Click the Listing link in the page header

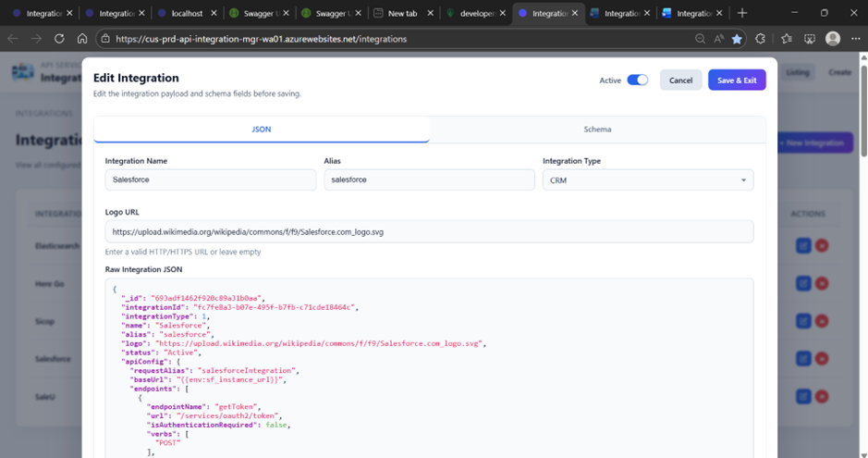point(797,72)
